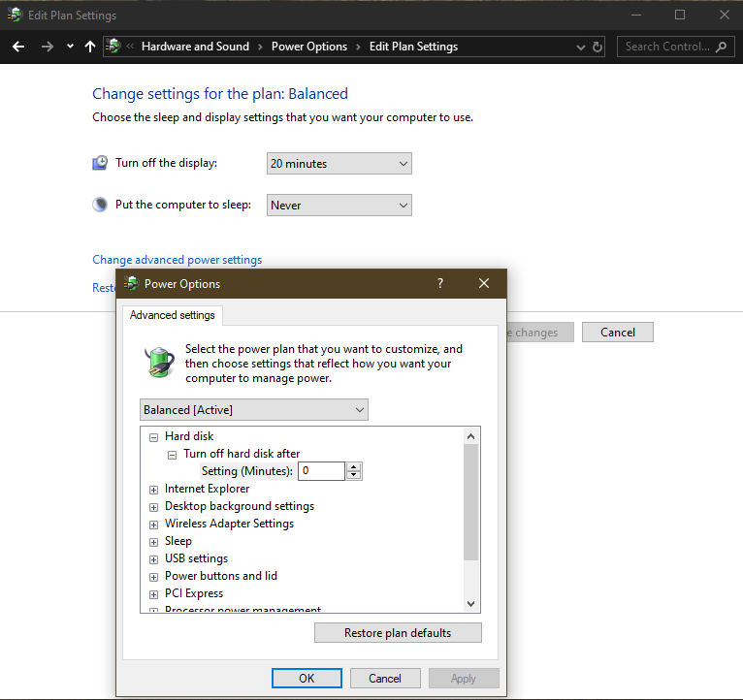
Task: Click the battery power plug icon
Action: [159, 363]
